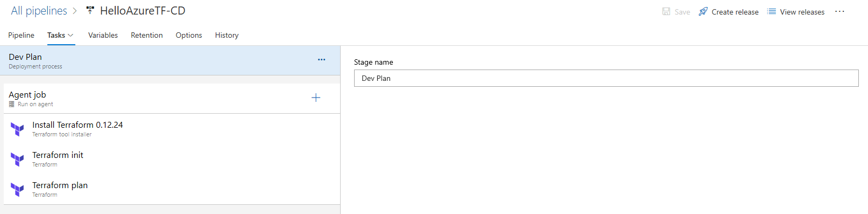Click the Stage name input field
Viewport: 868px width, 214px height.
coord(606,78)
